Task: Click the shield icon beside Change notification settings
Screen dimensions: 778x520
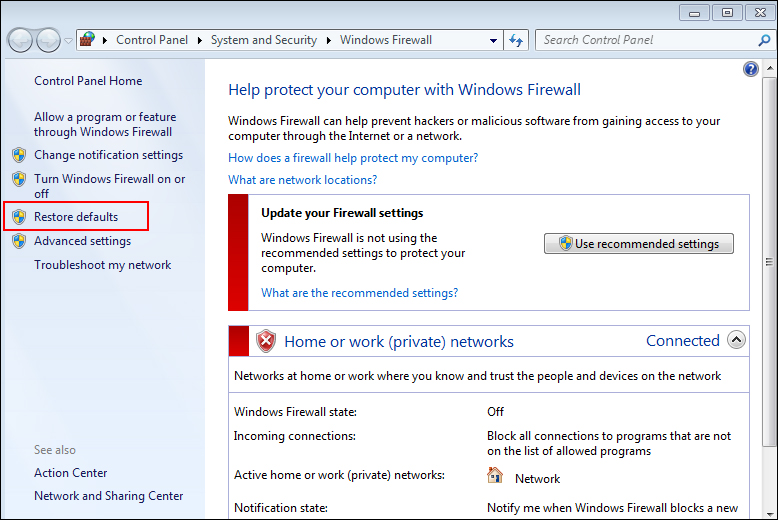Action: click(x=19, y=155)
